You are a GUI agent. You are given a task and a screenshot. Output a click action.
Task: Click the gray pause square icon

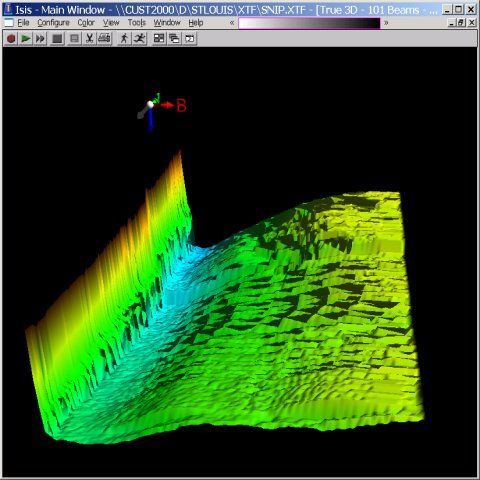(74, 39)
